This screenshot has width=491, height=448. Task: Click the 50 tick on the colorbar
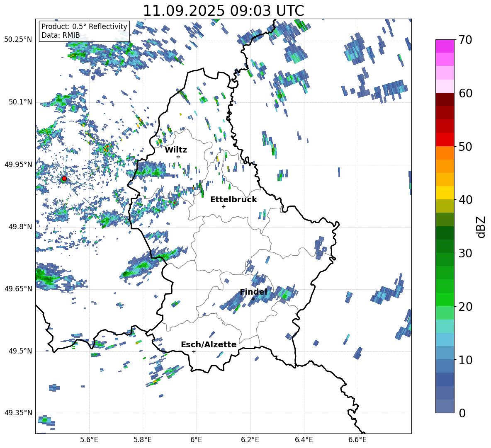[x=465, y=147]
